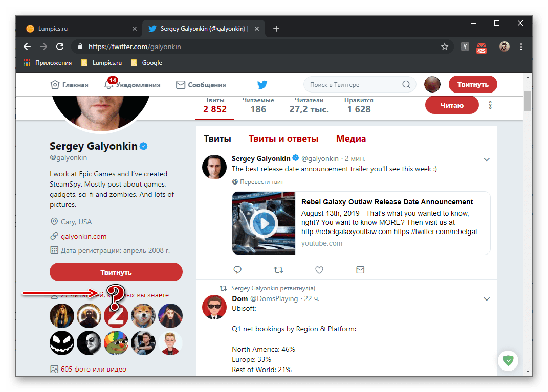Reload the page using the browser refresh icon

(x=60, y=47)
